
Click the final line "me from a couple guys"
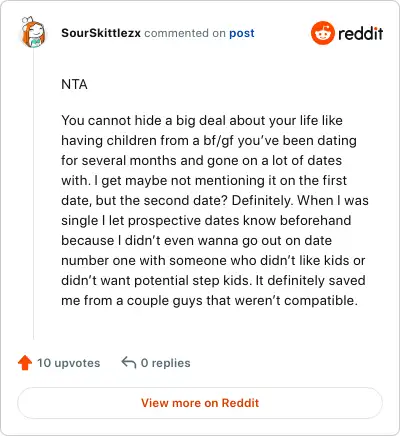[209, 301]
